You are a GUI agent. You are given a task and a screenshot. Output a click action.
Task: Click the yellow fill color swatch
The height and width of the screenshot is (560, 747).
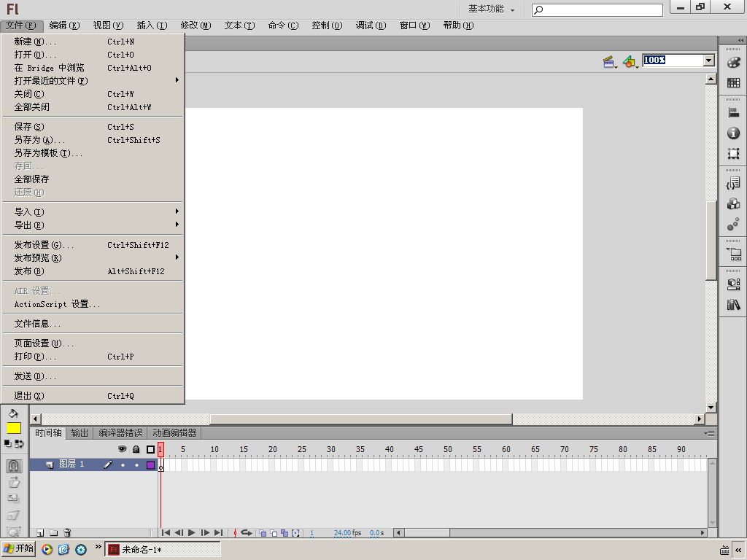coord(14,428)
